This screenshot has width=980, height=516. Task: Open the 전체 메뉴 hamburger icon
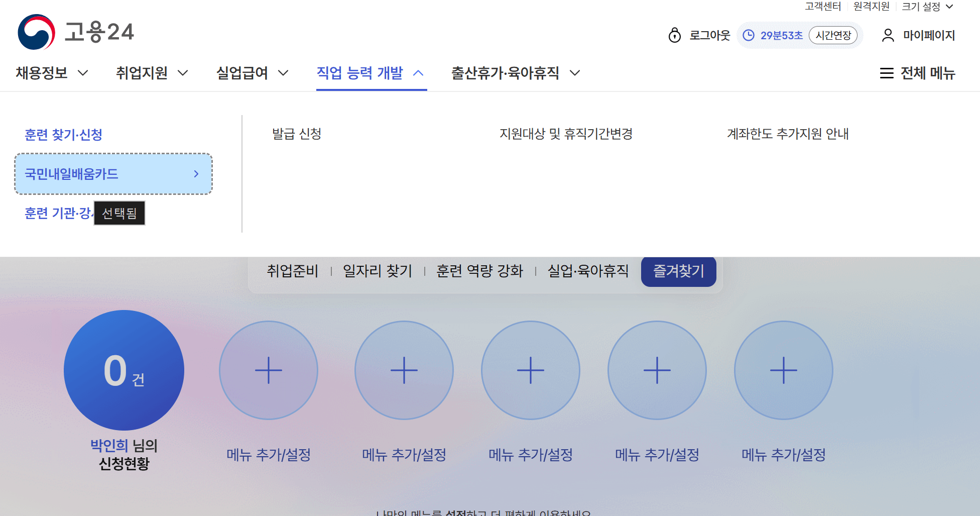click(886, 73)
